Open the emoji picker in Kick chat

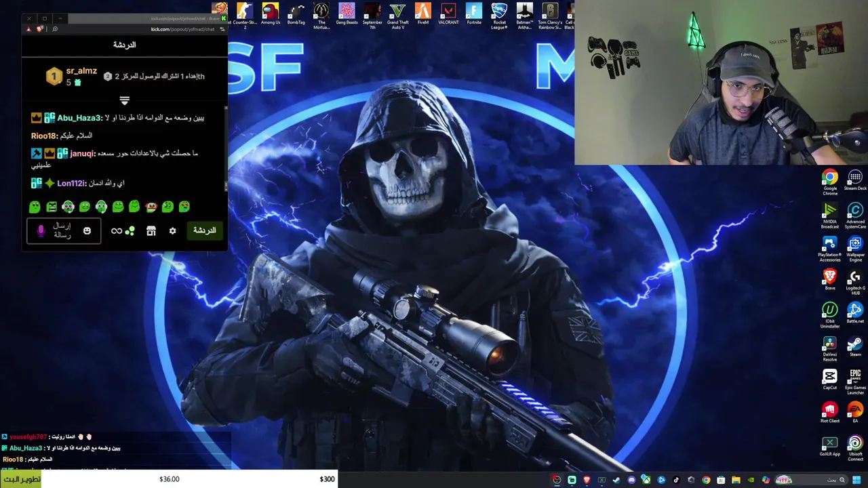[x=87, y=231]
